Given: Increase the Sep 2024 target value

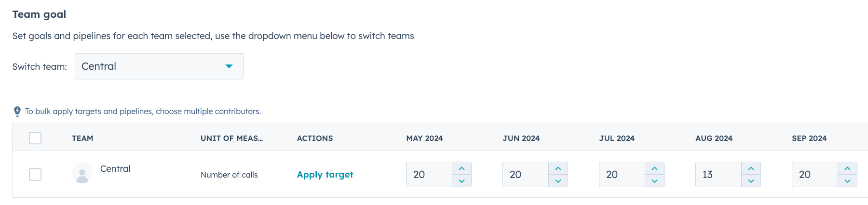Looking at the screenshot, I should (847, 168).
